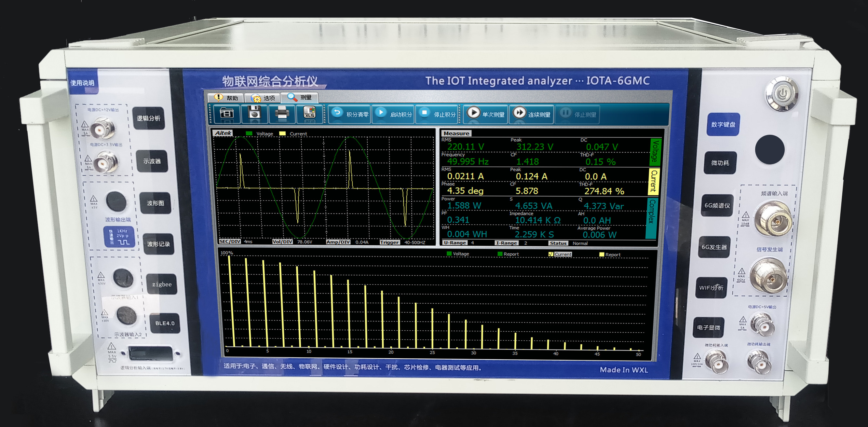
Task: Toggle the green Voltage legend box
Action: coord(449,254)
